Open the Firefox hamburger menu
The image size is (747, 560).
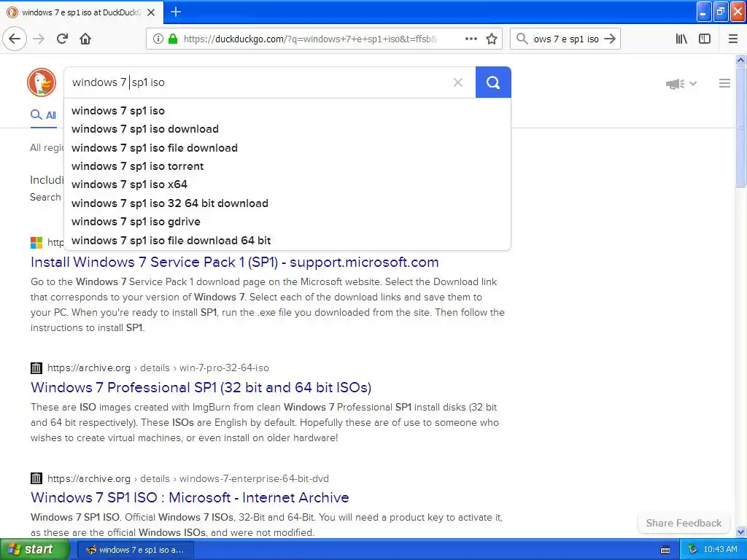pyautogui.click(x=733, y=39)
